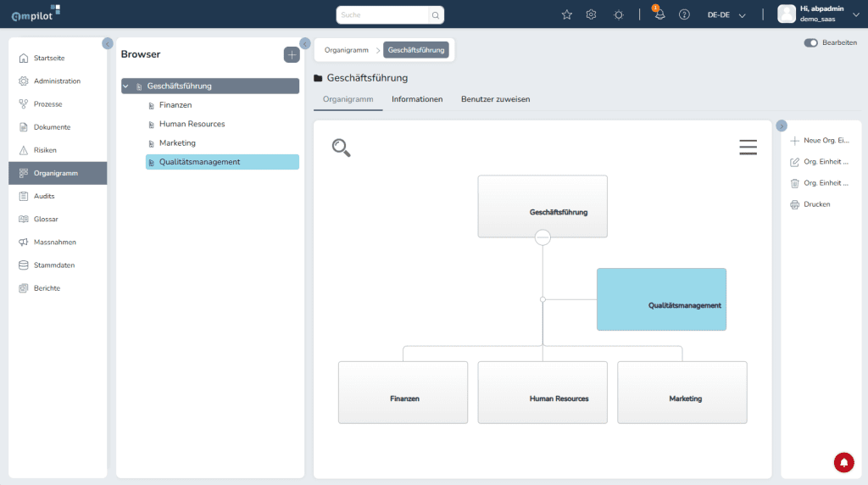
Task: Click Neue Org. Einheit action
Action: [819, 141]
